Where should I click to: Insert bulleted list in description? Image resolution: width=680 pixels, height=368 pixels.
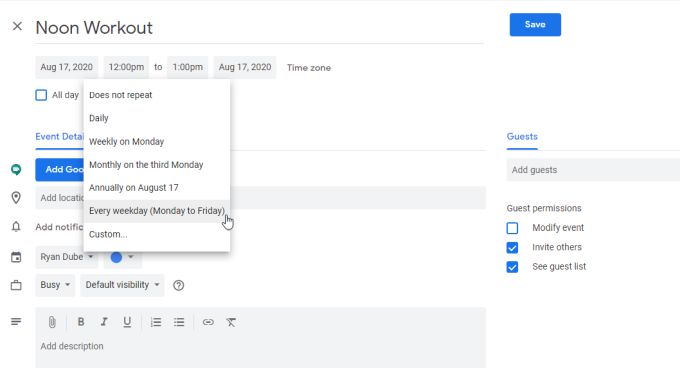(x=179, y=322)
